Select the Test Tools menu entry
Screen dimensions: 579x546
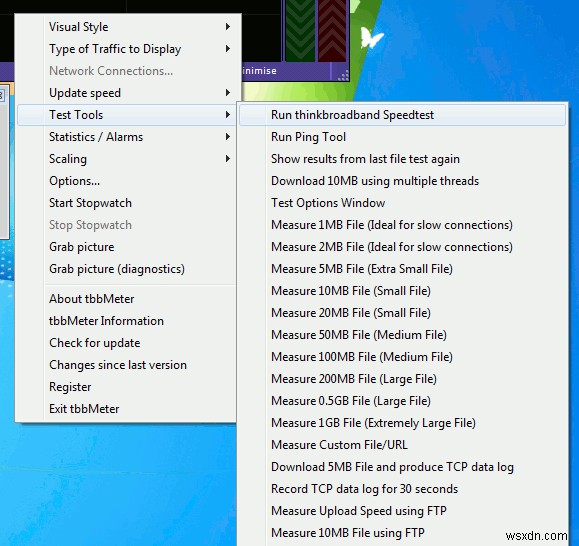click(128, 115)
